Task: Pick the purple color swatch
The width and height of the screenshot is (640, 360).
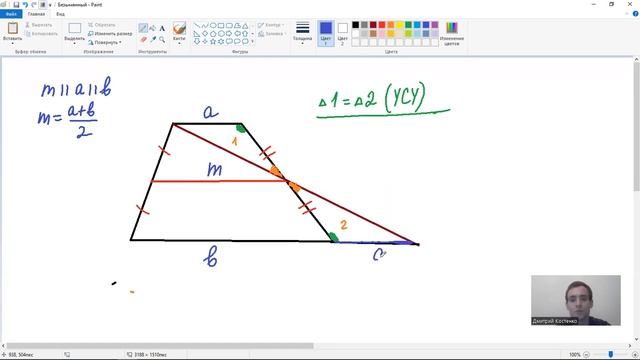Action: click(435, 25)
